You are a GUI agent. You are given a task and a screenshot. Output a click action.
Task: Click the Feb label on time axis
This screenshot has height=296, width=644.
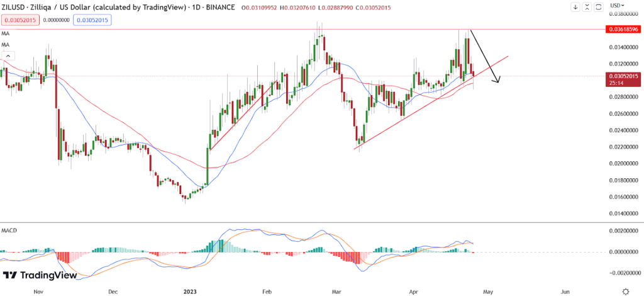[x=267, y=292]
